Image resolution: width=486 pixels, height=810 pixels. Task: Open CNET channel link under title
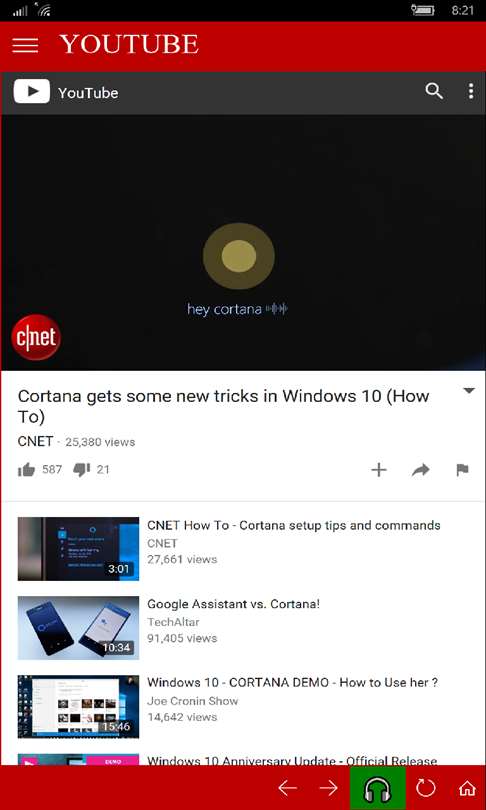pos(35,442)
